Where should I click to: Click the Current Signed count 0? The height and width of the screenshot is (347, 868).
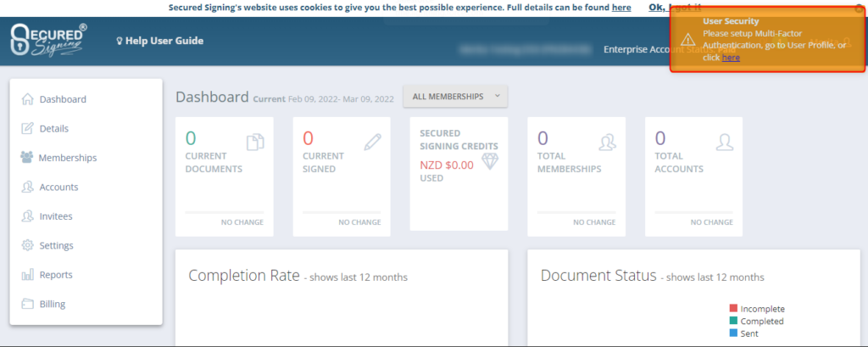click(x=308, y=137)
